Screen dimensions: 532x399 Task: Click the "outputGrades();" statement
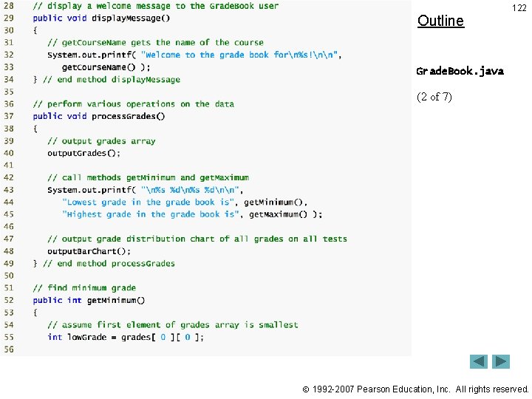[83, 153]
